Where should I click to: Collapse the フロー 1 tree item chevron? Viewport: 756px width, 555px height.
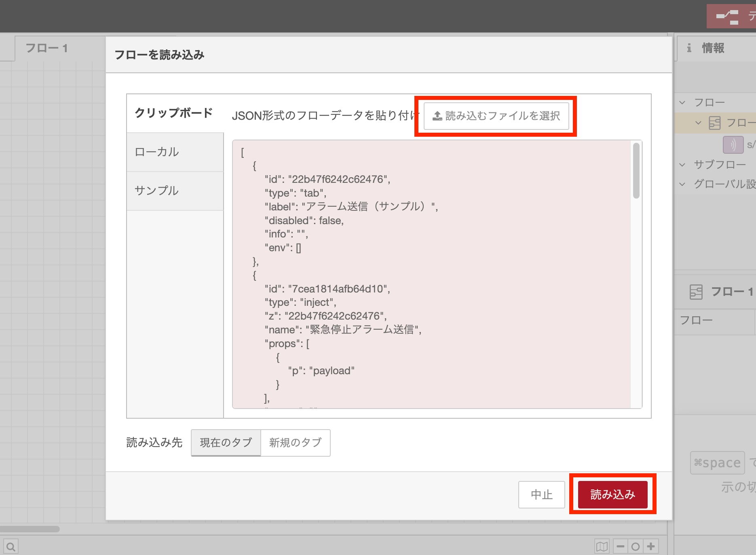698,123
